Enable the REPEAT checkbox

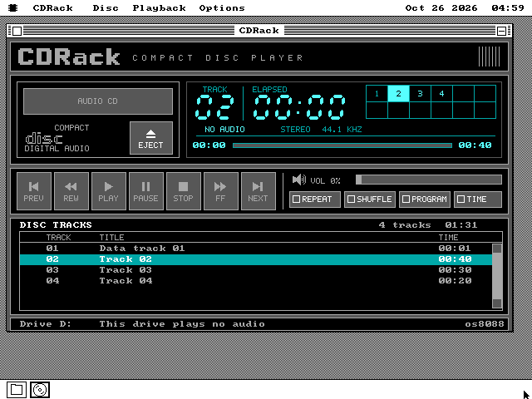point(315,199)
